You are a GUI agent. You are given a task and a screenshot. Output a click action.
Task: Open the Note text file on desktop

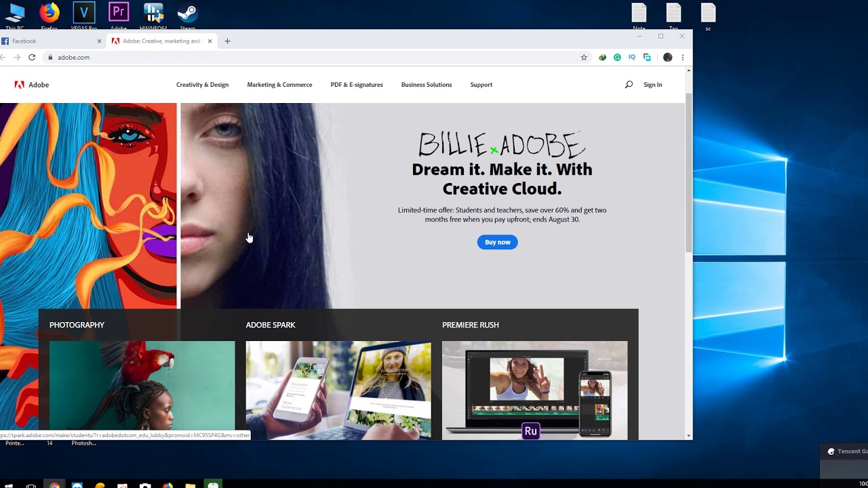pos(639,15)
